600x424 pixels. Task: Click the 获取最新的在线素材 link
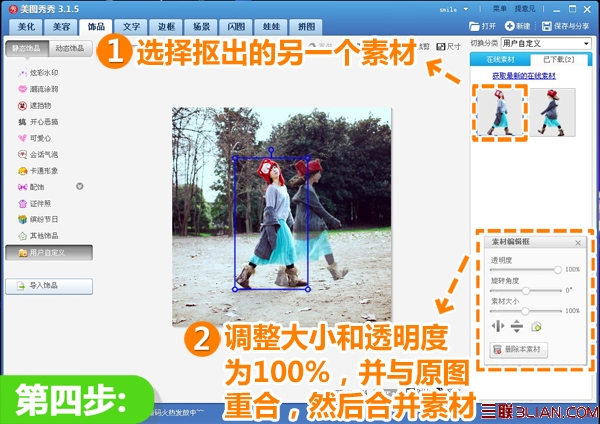523,76
